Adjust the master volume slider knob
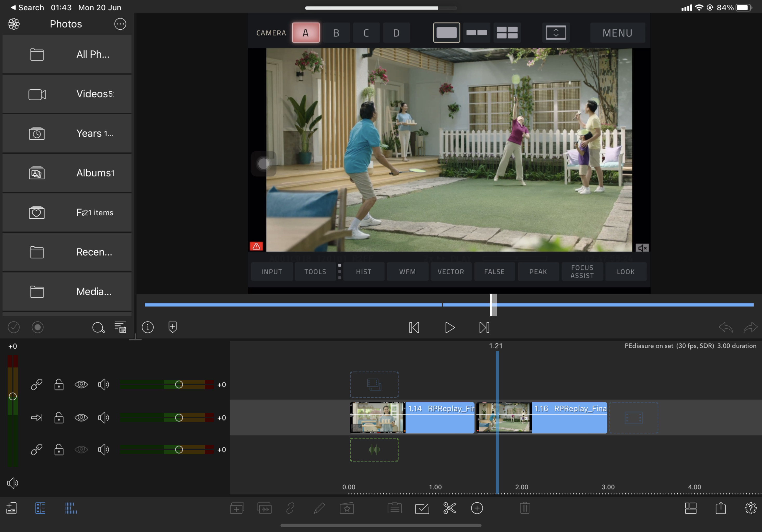 (x=13, y=396)
